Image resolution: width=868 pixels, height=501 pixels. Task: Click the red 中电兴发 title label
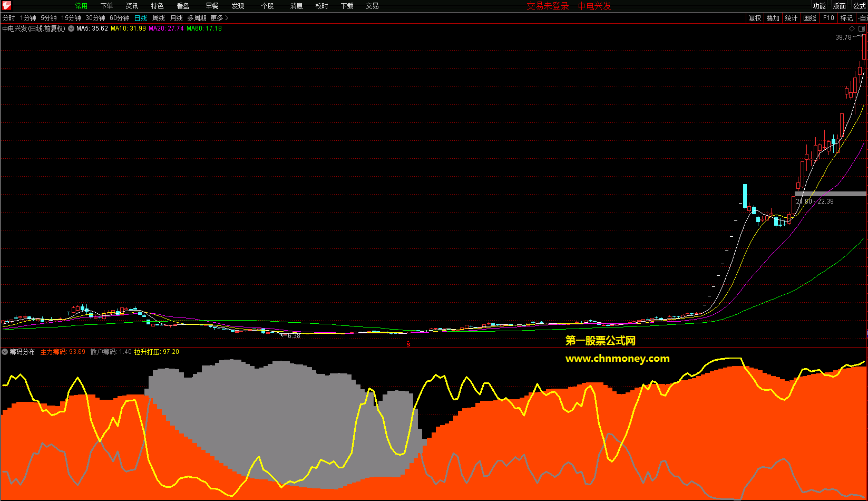[x=594, y=6]
